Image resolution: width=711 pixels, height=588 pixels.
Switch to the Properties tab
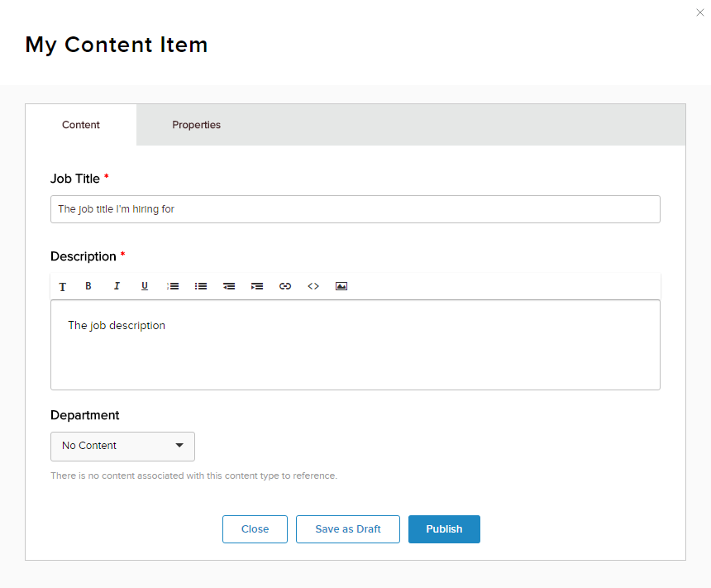coord(196,125)
